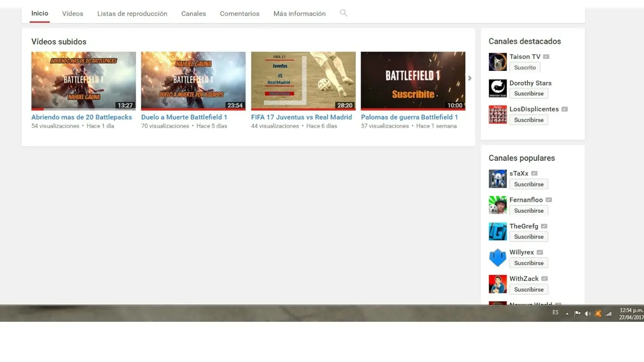Open sTaXx channel name link
This screenshot has height=362, width=644.
519,173
